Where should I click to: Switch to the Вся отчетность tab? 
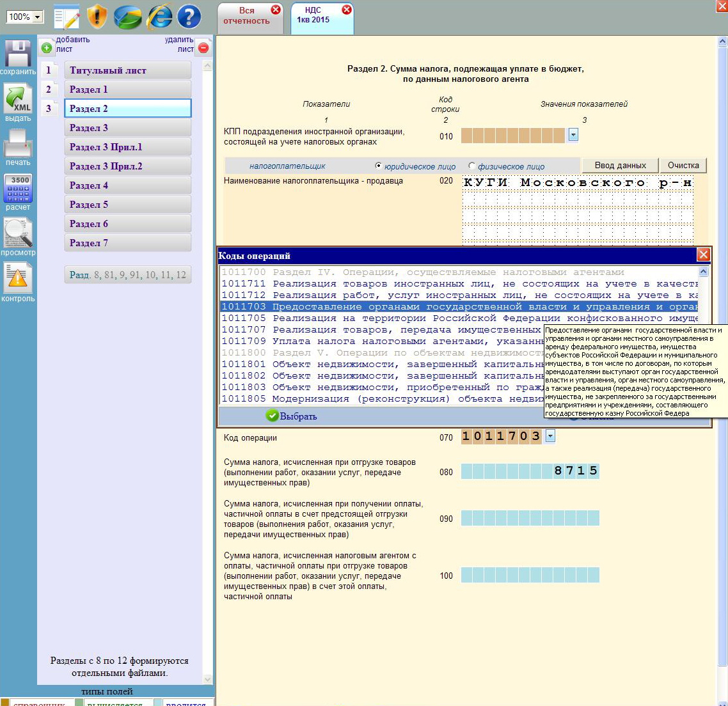(246, 16)
